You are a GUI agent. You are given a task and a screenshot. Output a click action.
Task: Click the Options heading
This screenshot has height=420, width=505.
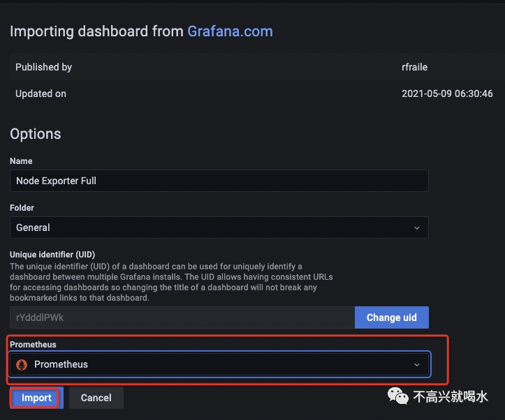coord(36,134)
